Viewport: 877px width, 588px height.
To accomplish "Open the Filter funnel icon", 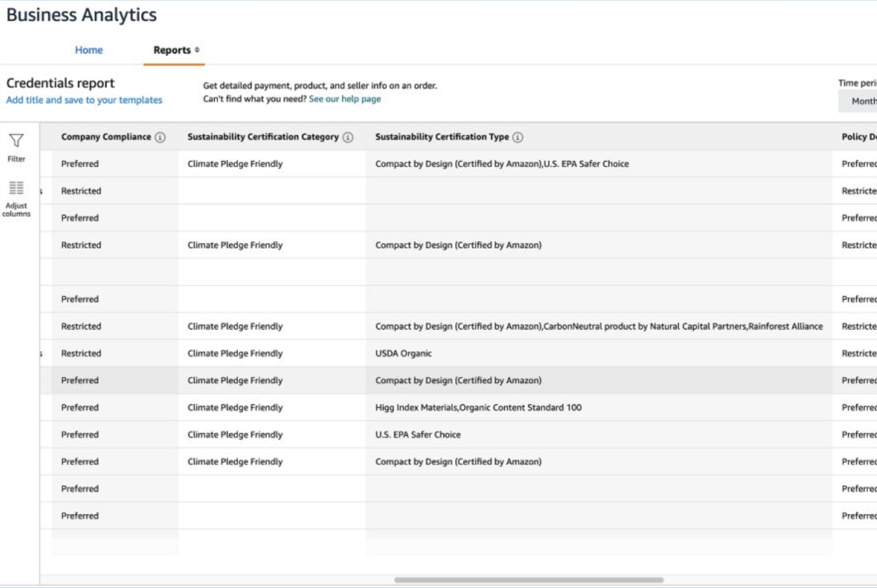I will click(x=16, y=141).
